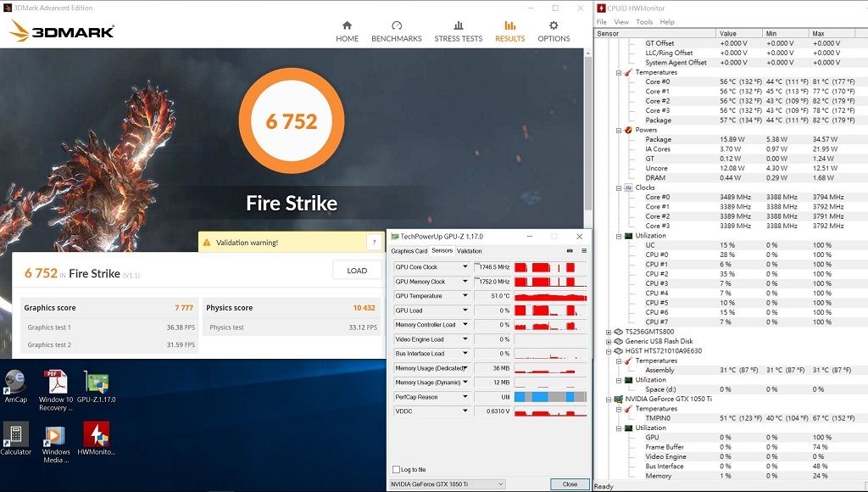Viewport: 868px width, 492px height.
Task: Click the LOAD button in results
Action: [x=357, y=271]
